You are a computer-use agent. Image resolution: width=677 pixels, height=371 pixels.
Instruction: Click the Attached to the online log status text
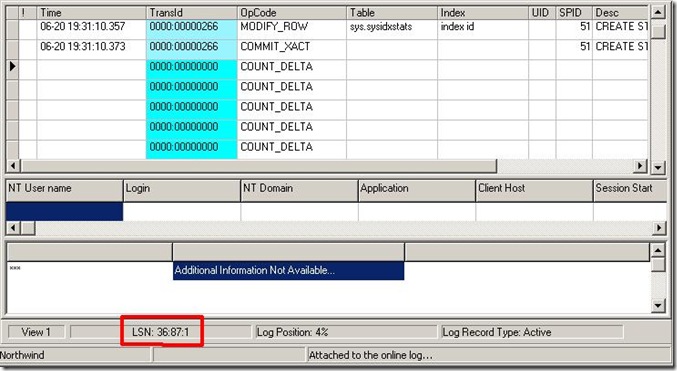pos(370,355)
